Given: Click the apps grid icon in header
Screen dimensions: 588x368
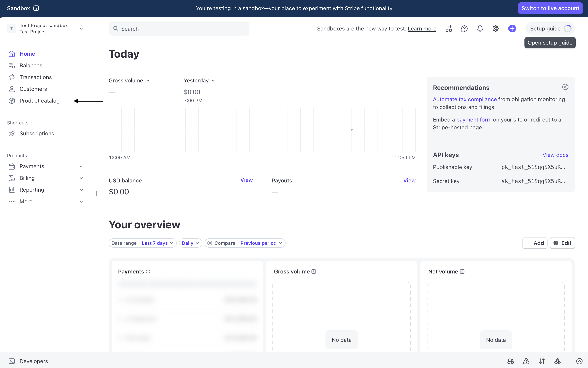Looking at the screenshot, I should point(448,29).
